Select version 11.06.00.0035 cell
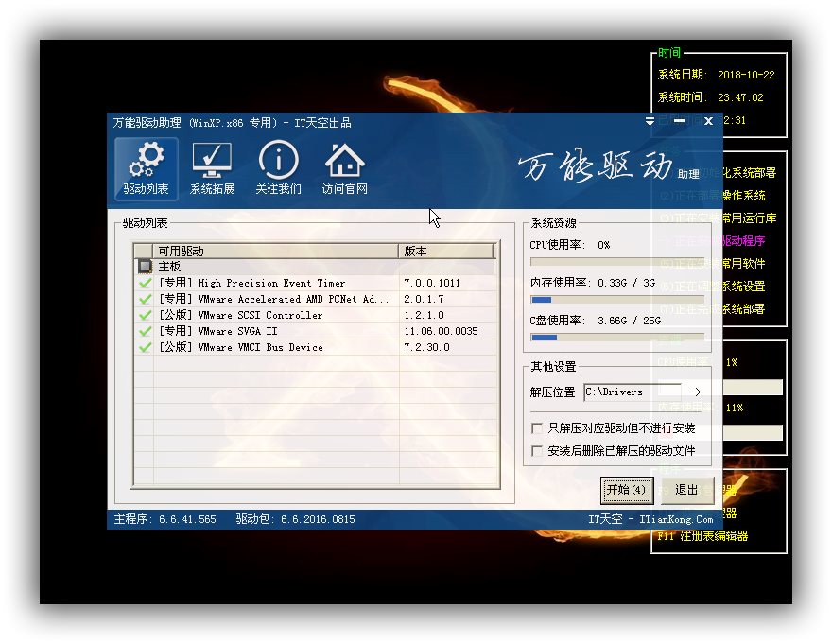 coord(441,331)
